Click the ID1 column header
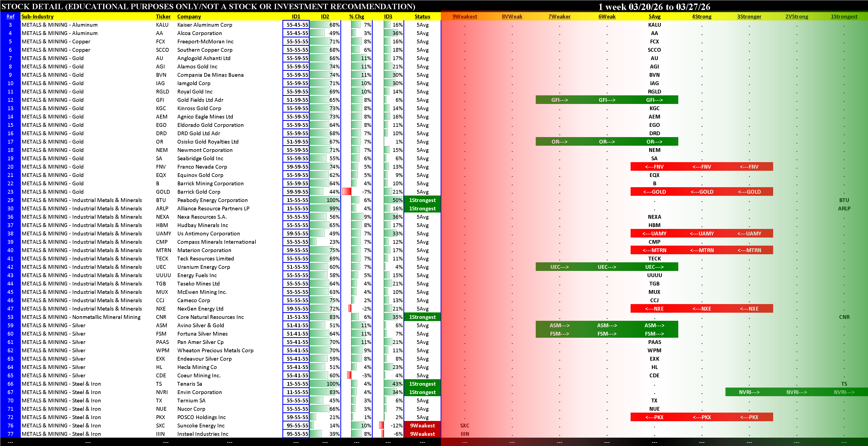 [x=296, y=16]
